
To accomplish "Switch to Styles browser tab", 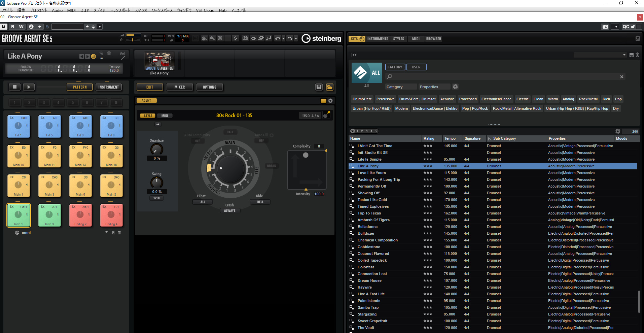I will pos(399,39).
